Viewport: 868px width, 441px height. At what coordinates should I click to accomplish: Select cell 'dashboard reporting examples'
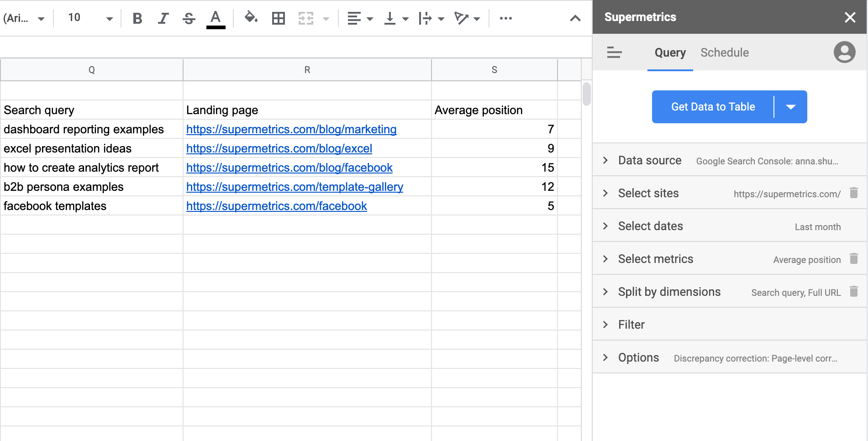92,129
